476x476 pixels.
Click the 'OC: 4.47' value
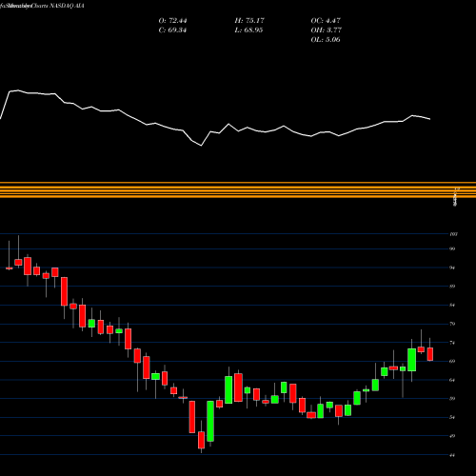tap(326, 21)
